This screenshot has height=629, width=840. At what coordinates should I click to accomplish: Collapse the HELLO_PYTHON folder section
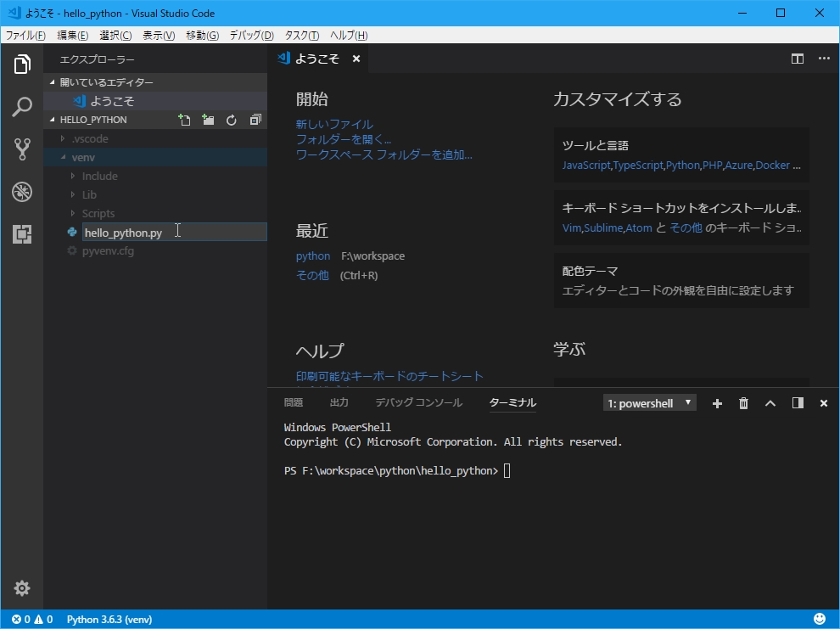(x=93, y=120)
